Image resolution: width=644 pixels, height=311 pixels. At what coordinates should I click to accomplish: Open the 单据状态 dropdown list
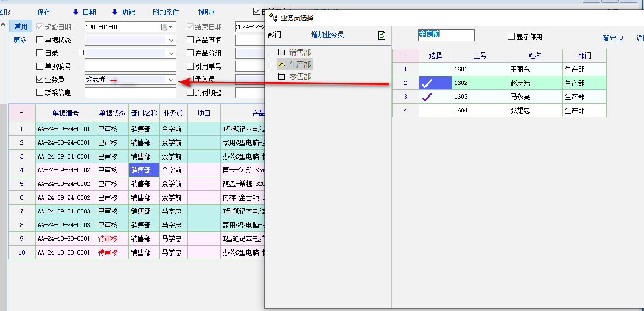point(171,40)
